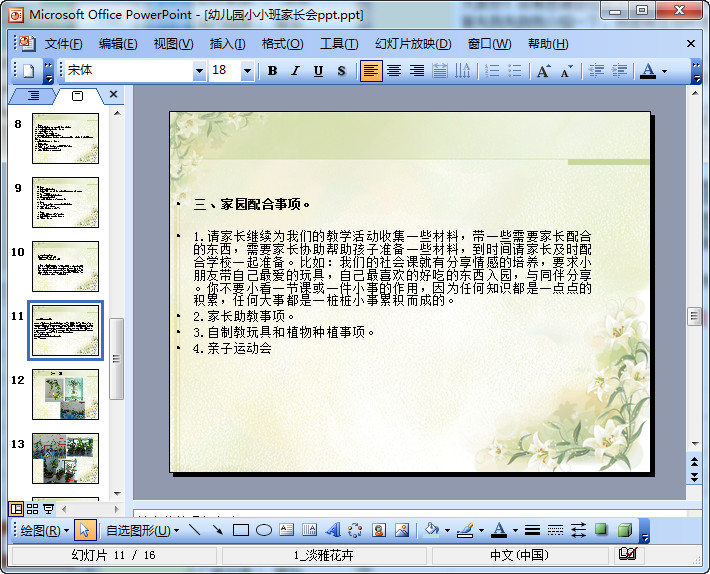Open formatting font color dropdown arrow
Image resolution: width=710 pixels, height=574 pixels.
click(x=664, y=71)
